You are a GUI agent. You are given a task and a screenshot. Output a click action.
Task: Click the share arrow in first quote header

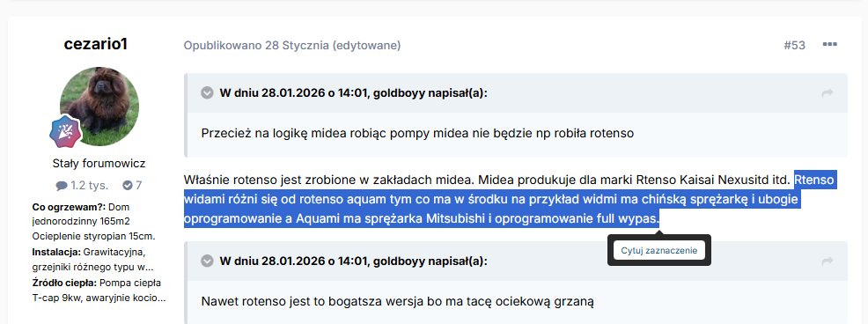(x=827, y=93)
